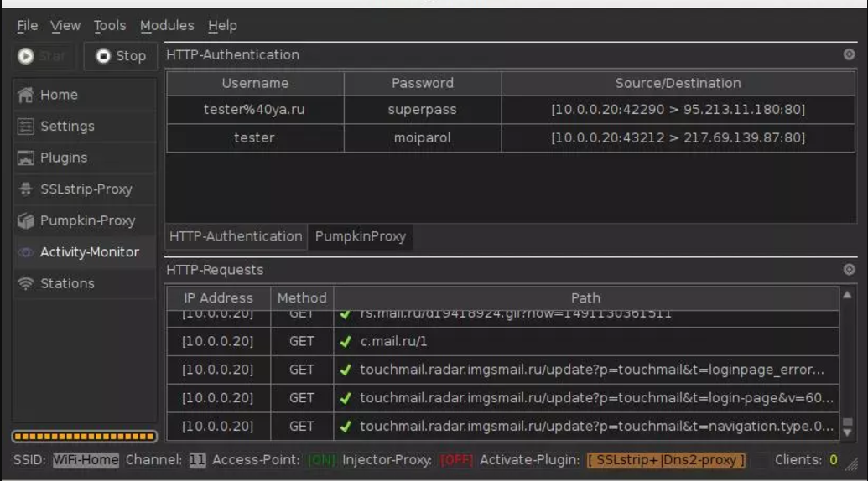Click Path column header
This screenshot has width=868, height=481.
[x=585, y=298]
